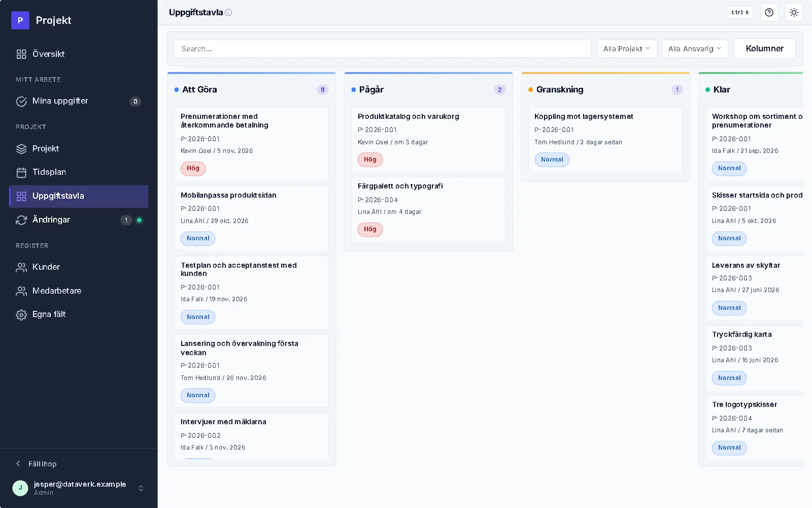The width and height of the screenshot is (812, 508).
Task: Click the purple P Projekt logo
Action: tap(20, 20)
